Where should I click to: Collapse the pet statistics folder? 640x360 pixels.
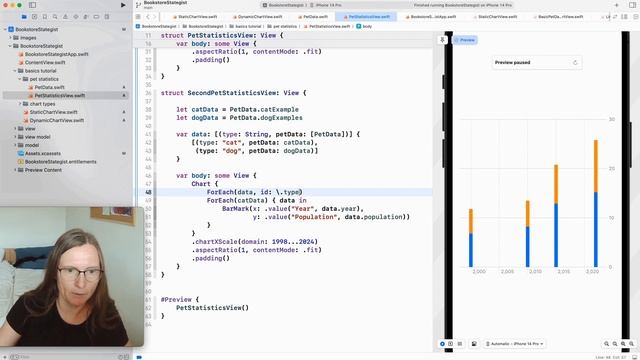tap(20, 79)
